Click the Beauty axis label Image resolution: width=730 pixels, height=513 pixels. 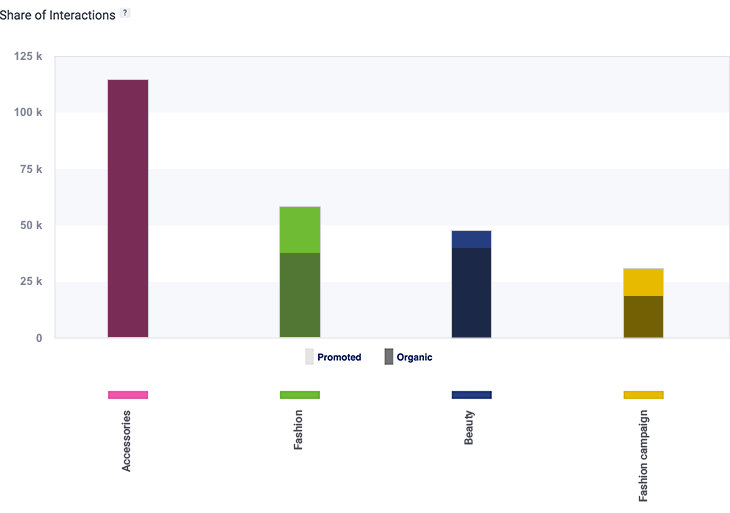[470, 428]
